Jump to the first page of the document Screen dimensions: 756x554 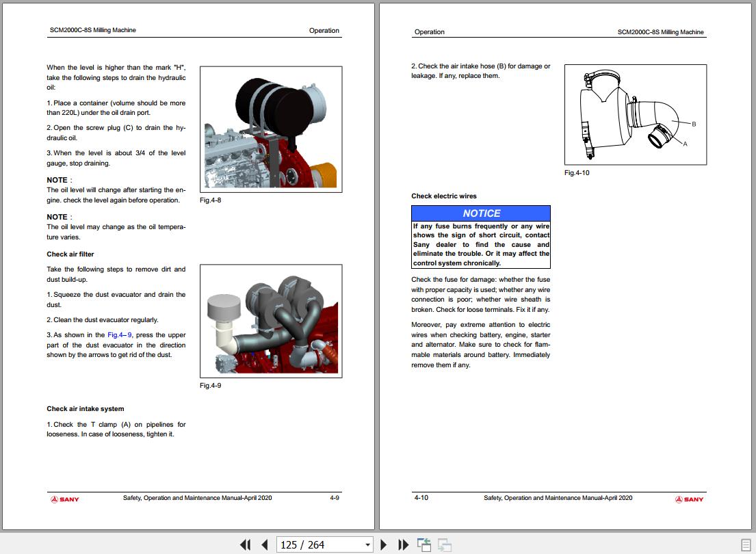(245, 544)
